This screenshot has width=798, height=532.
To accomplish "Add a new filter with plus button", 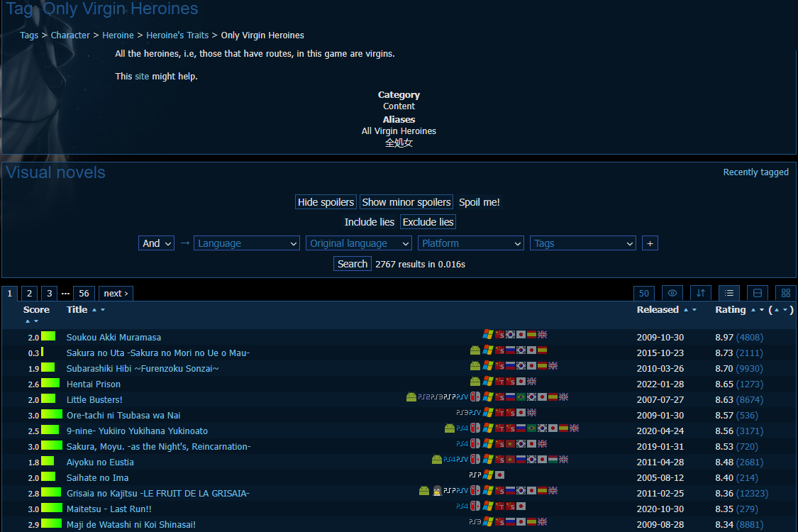I will point(650,243).
